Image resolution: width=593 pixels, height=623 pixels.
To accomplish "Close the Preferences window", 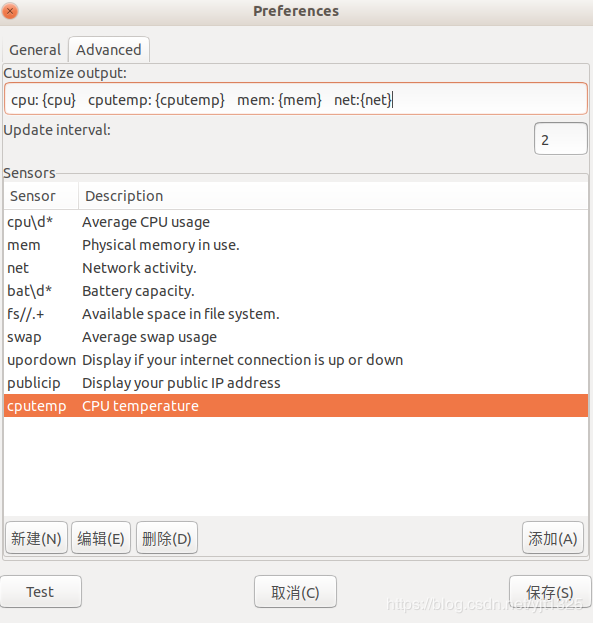I will (10, 11).
